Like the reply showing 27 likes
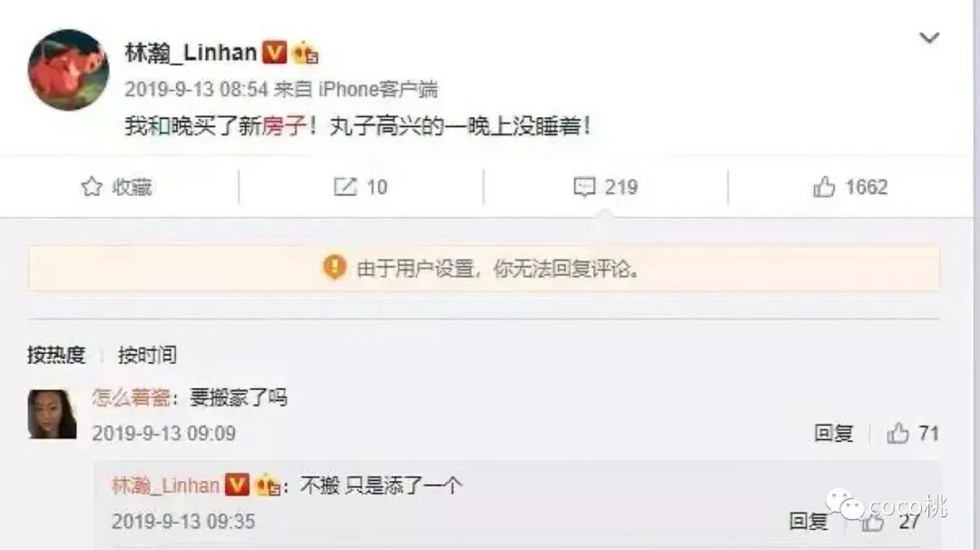The image size is (980, 550). [x=873, y=521]
